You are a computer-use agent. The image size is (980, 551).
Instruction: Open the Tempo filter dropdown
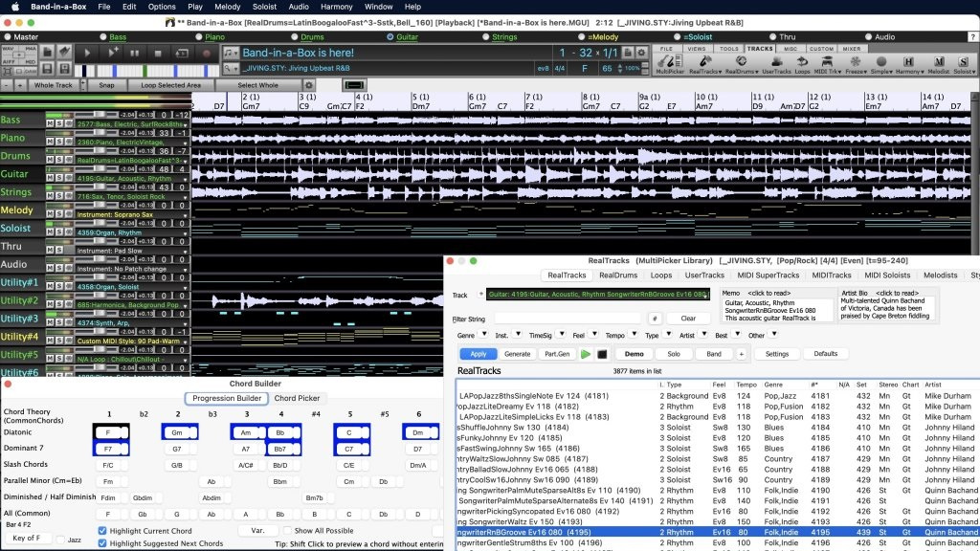pyautogui.click(x=633, y=335)
